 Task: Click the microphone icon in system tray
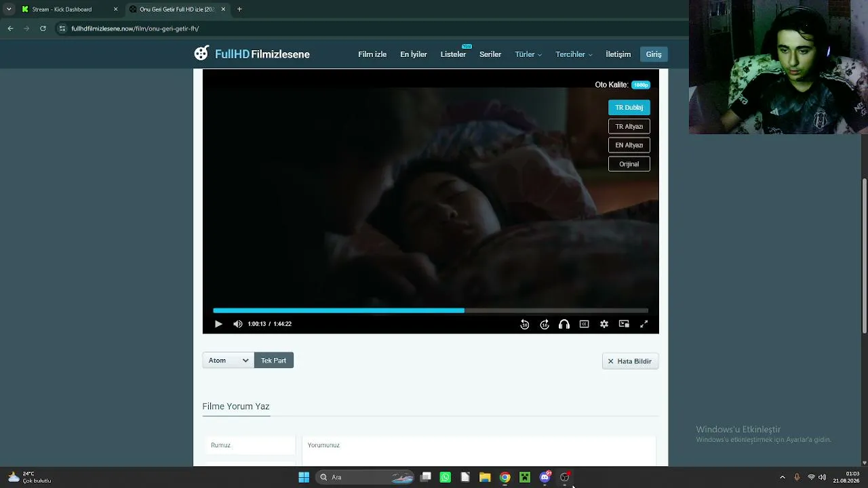[x=797, y=477]
